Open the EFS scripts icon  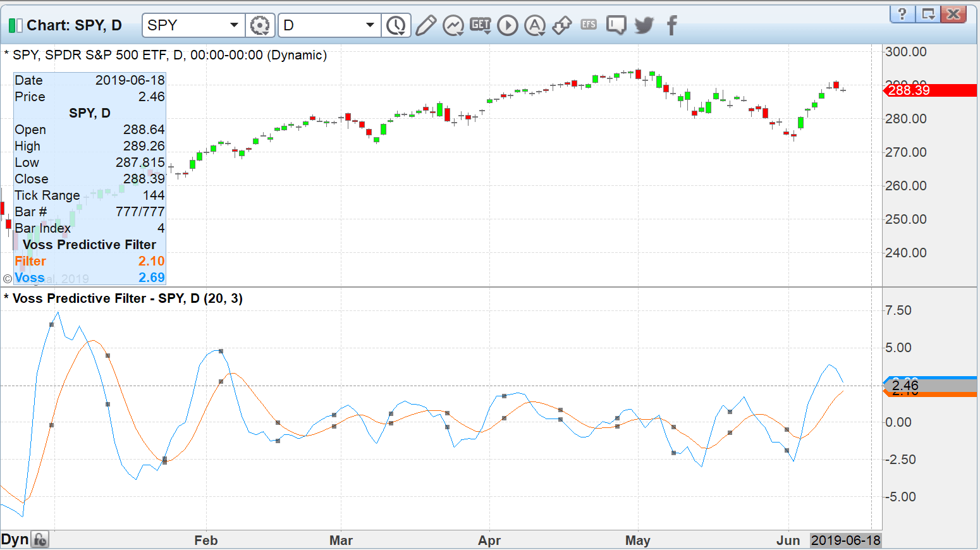(589, 25)
